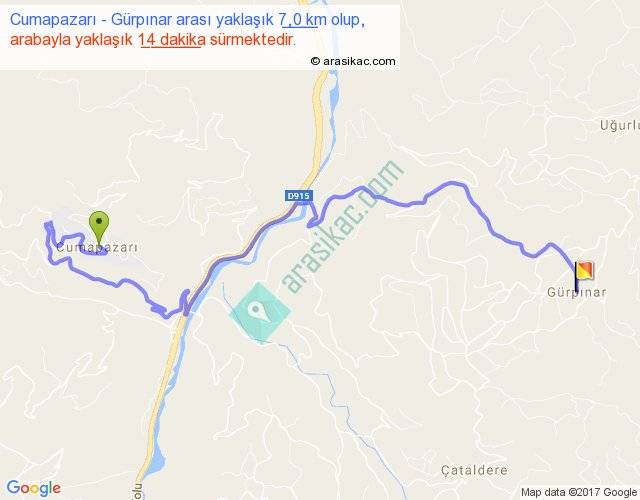Click the arasikac.com diagonal watermark text
The image size is (640, 500).
(342, 226)
